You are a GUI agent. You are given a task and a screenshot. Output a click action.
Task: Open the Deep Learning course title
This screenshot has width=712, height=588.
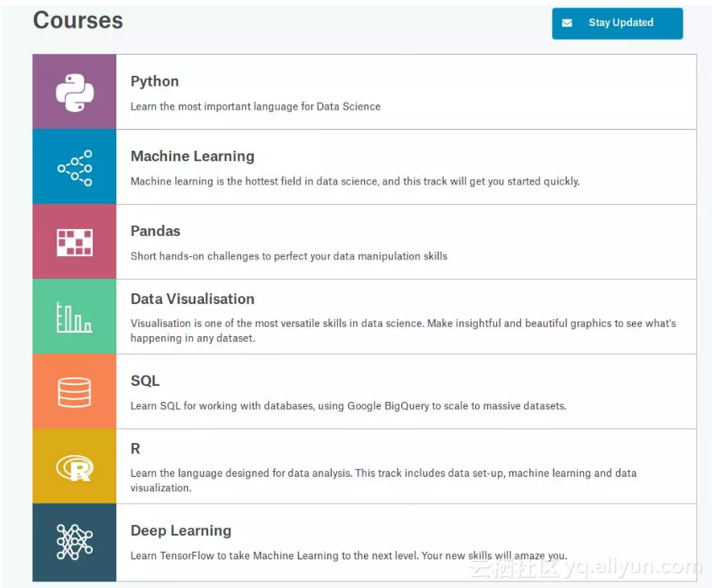click(x=180, y=531)
